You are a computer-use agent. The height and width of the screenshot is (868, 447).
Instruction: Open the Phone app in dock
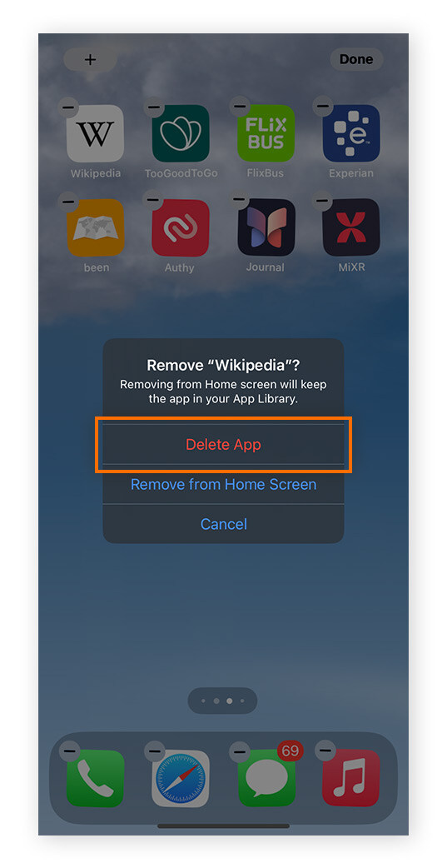click(95, 778)
